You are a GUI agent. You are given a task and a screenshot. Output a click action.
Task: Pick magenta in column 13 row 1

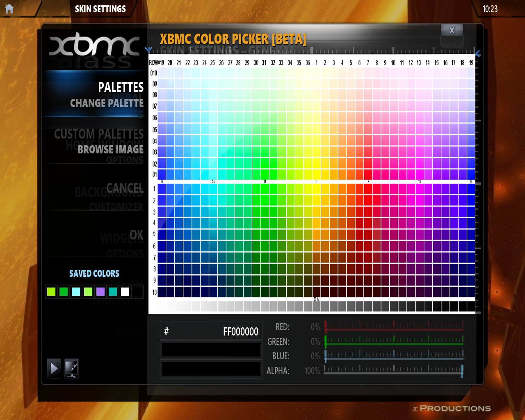pyautogui.click(x=419, y=189)
